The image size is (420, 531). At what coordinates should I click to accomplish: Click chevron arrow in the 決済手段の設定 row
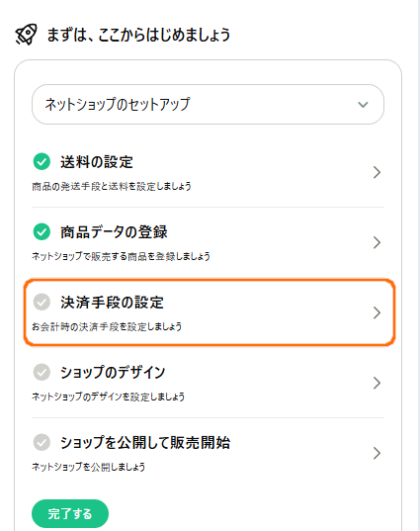click(377, 312)
